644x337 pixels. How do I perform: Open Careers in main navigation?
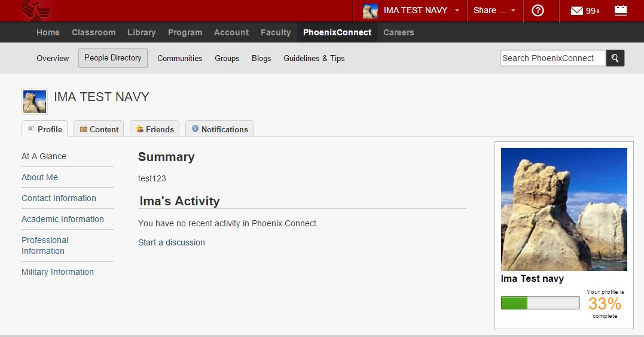click(398, 32)
